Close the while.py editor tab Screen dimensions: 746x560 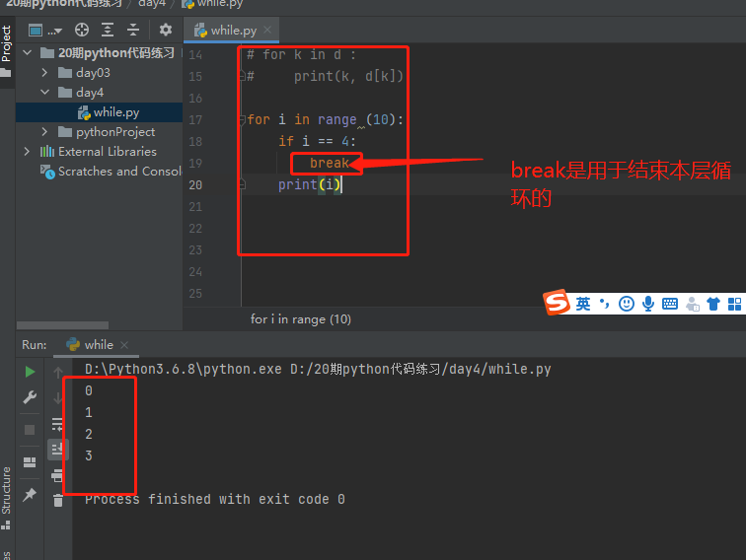[x=267, y=30]
